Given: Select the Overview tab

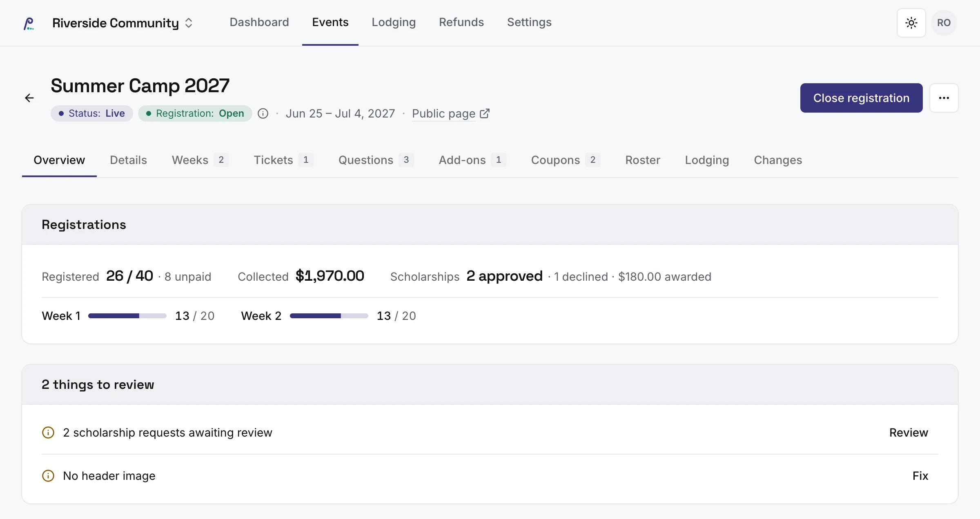Looking at the screenshot, I should (59, 160).
